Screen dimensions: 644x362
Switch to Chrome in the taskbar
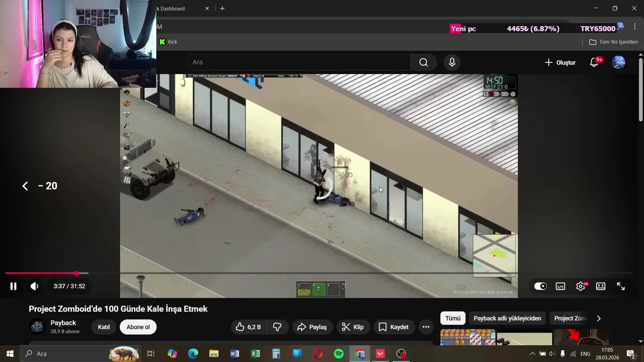point(360,353)
